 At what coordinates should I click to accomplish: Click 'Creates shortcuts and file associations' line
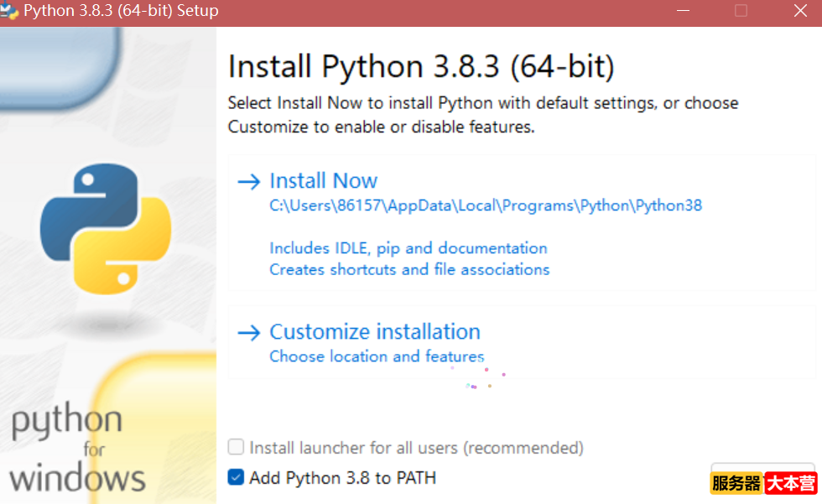[x=409, y=269]
